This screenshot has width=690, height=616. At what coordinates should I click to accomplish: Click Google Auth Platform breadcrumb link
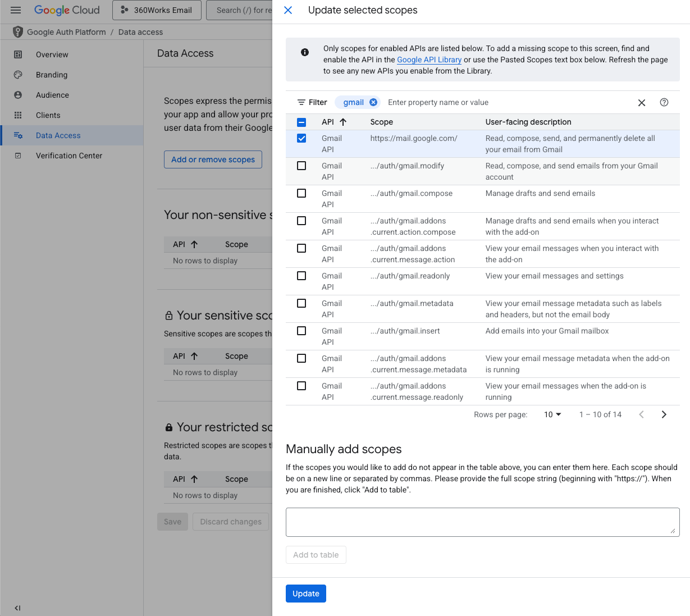click(66, 32)
